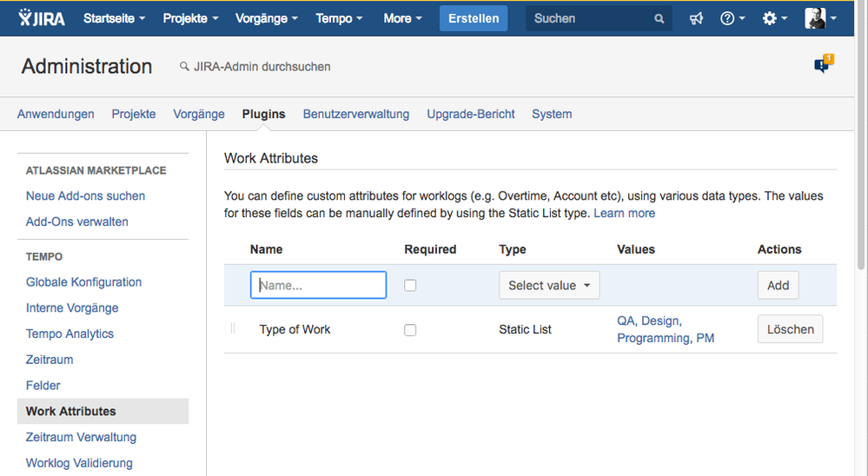The image size is (868, 476).
Task: Focus the attribute Name input field
Action: [x=318, y=285]
